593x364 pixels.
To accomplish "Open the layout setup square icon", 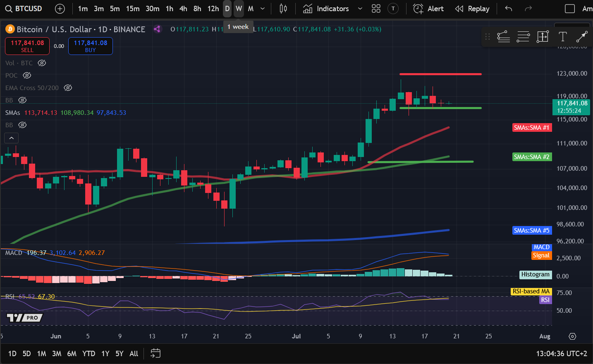I will click(x=570, y=9).
